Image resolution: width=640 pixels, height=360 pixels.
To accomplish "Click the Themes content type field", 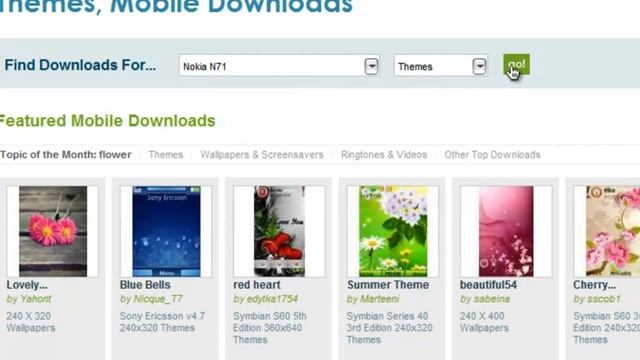I will [440, 66].
